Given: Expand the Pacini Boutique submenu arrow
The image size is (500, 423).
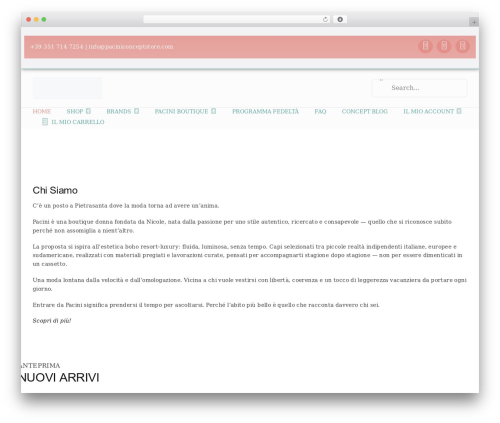Looking at the screenshot, I should (214, 111).
